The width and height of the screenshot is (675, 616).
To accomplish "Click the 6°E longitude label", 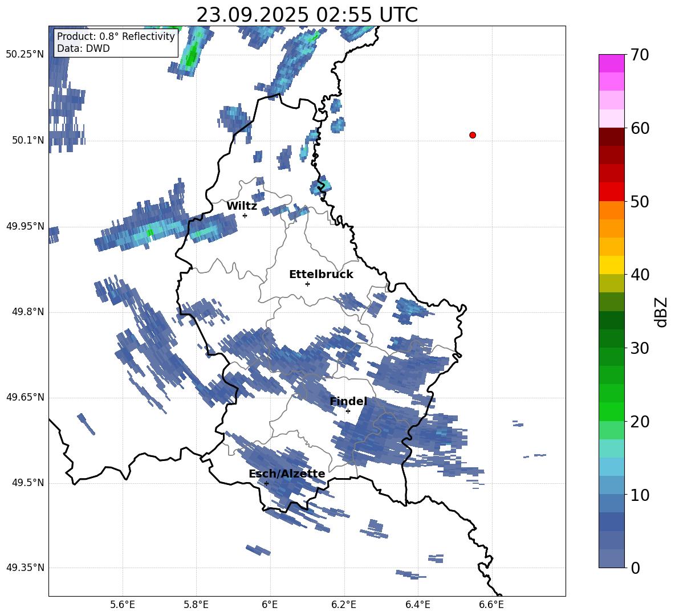I will point(270,605).
